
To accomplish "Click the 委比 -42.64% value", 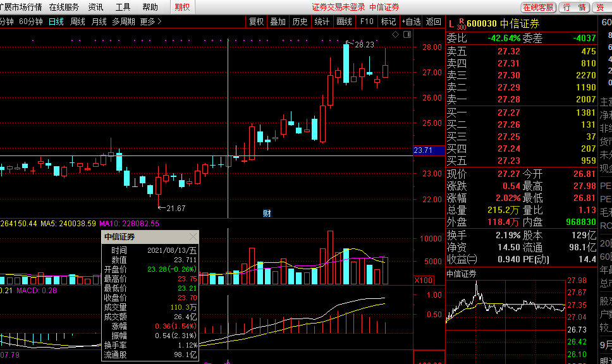I will 504,39.
